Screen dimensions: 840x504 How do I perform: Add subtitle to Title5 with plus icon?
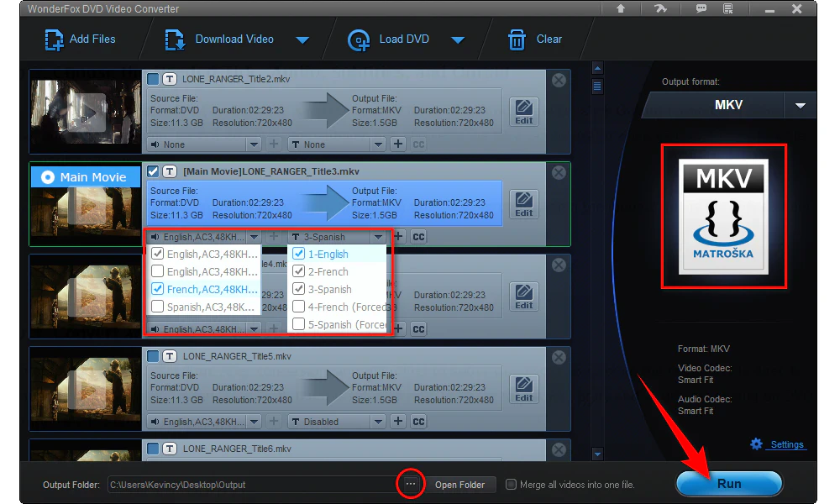[x=397, y=422]
